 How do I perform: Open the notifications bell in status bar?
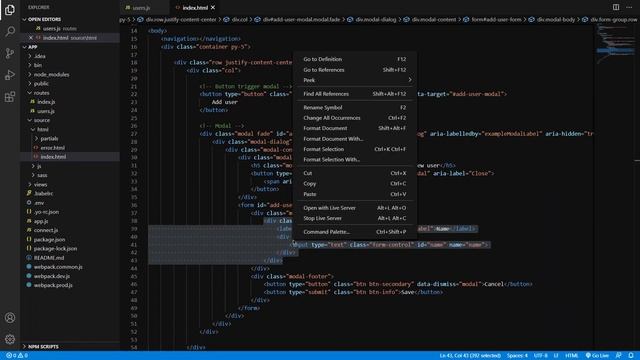point(631,356)
